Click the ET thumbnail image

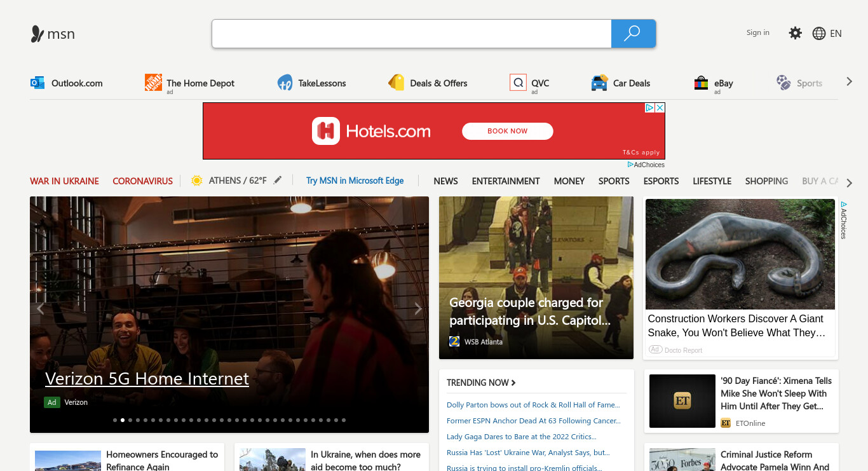coord(682,401)
